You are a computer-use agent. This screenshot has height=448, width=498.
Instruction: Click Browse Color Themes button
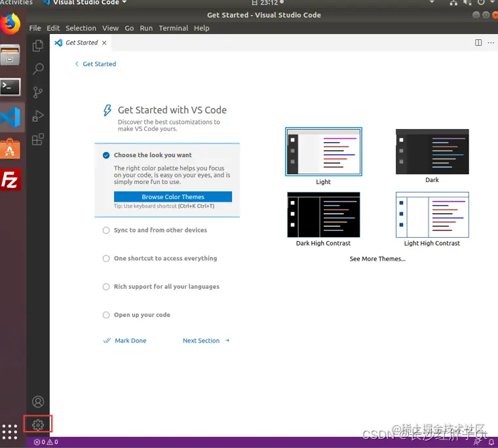point(173,196)
